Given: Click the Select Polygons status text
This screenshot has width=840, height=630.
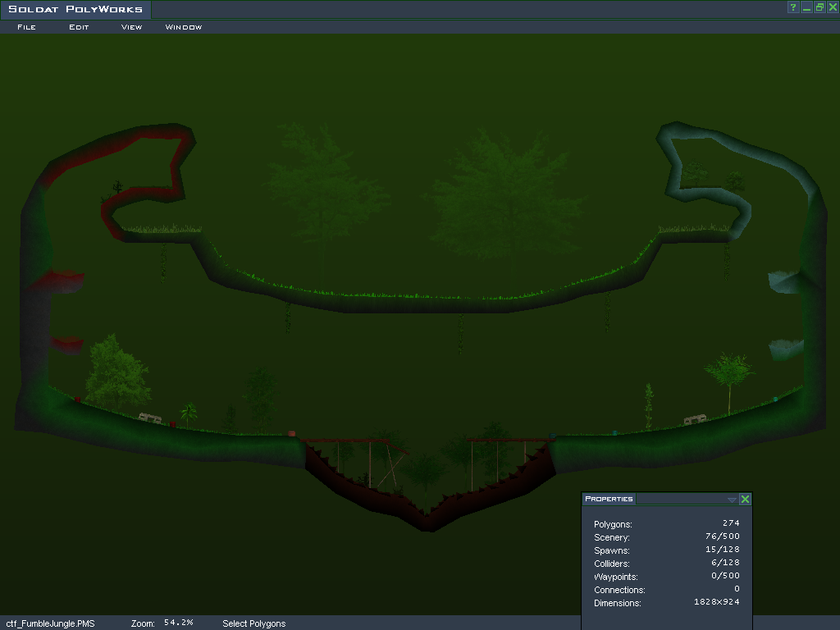Looking at the screenshot, I should [253, 623].
